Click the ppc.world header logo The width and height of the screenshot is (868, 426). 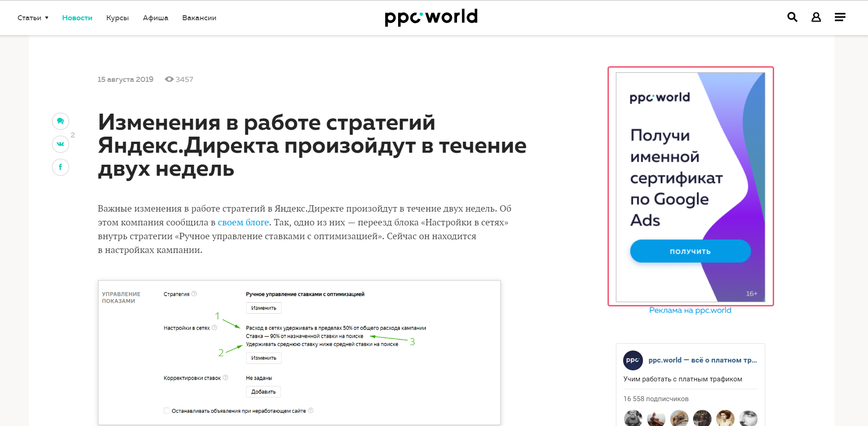[431, 17]
